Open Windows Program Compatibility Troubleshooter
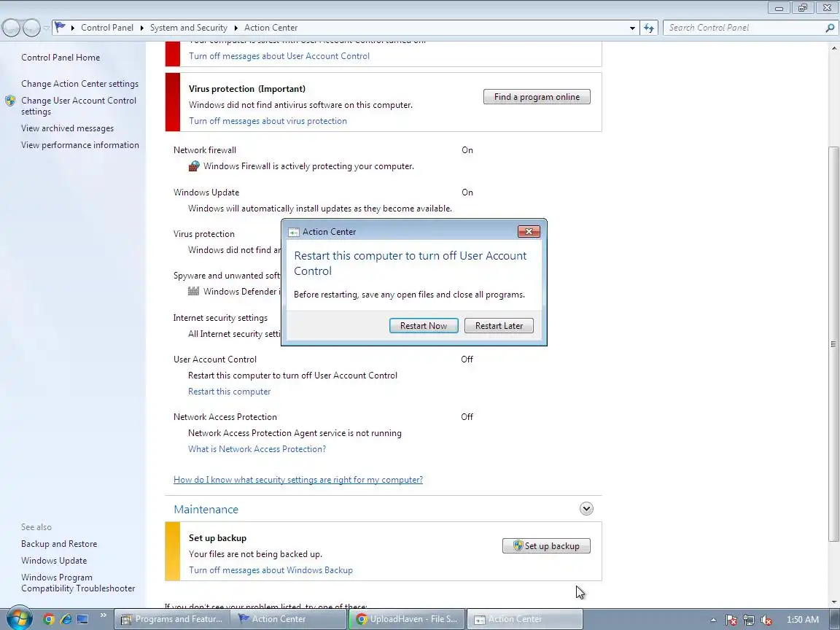This screenshot has width=840, height=630. point(78,583)
